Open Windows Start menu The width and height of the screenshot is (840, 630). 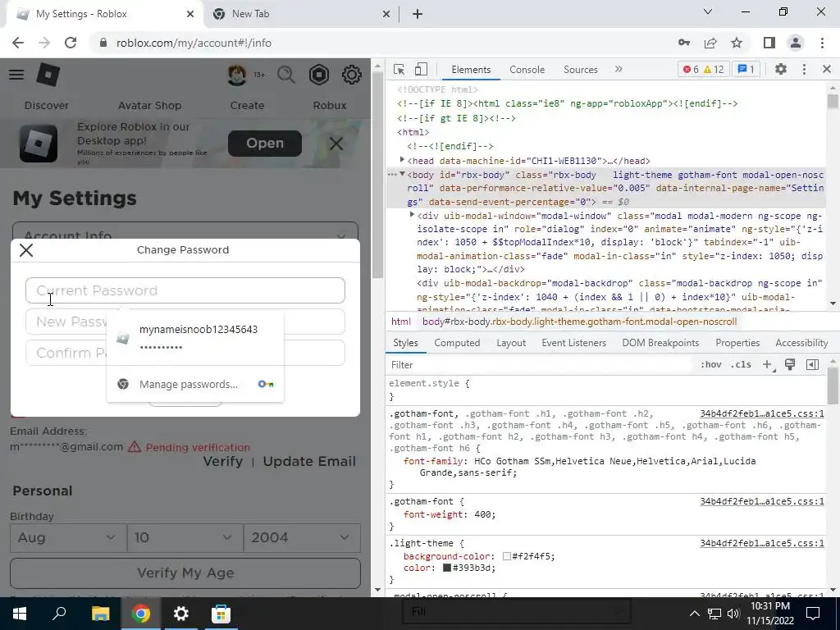20,614
